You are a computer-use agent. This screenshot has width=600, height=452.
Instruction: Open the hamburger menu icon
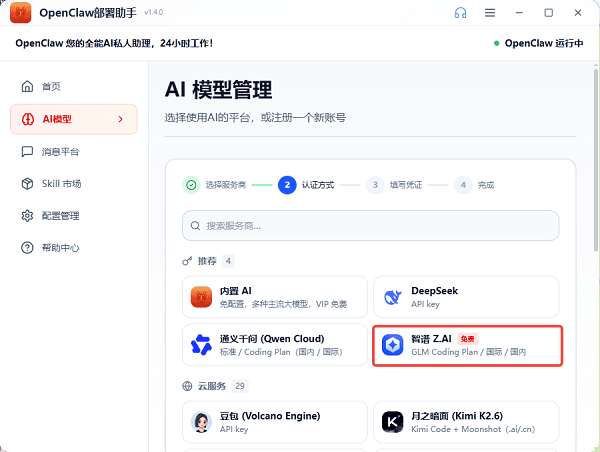click(x=490, y=13)
